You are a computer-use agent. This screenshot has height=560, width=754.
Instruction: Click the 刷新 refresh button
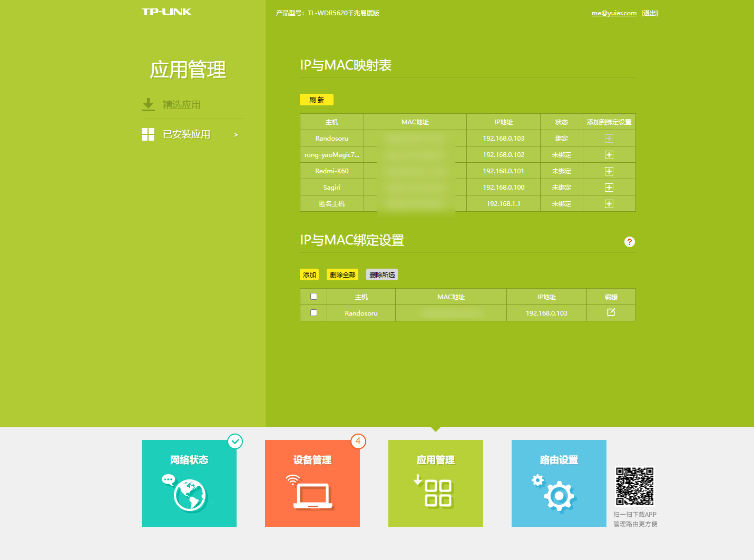(x=317, y=100)
